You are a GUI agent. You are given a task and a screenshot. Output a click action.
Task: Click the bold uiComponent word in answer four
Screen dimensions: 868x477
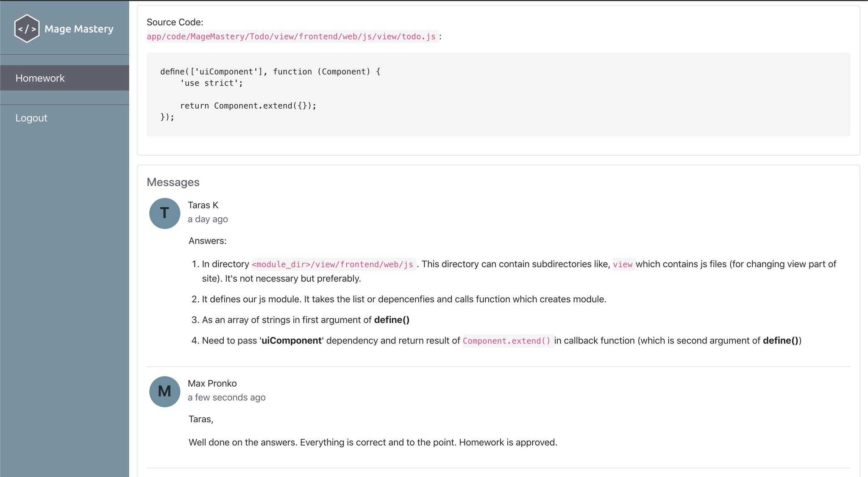click(292, 340)
